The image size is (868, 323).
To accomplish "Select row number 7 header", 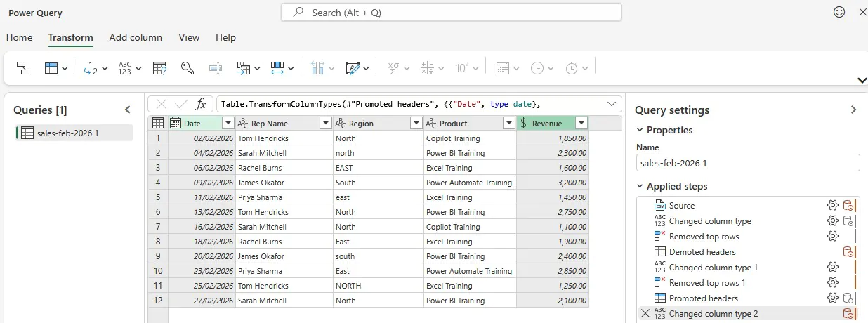I will coord(158,227).
